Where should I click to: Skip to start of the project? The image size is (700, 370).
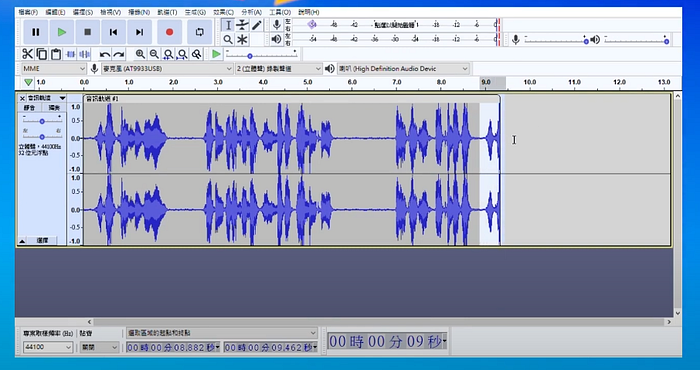tap(113, 32)
